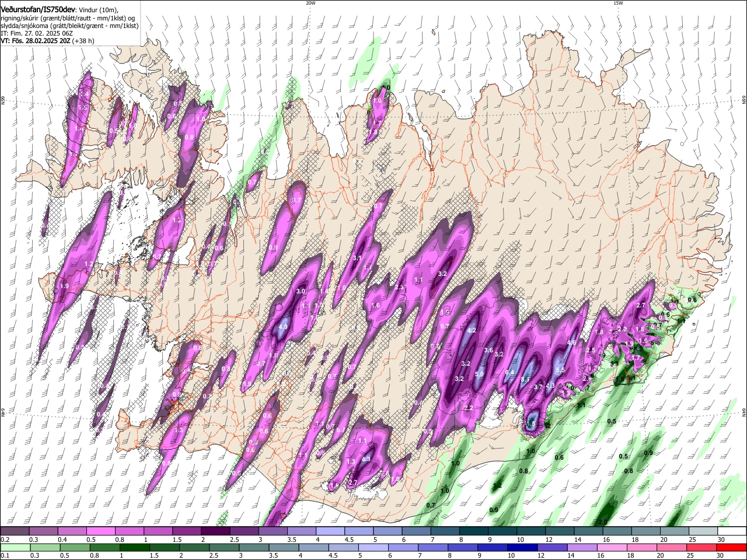Pick top-row legend swatch between 0.5 and 0.8

point(100,531)
